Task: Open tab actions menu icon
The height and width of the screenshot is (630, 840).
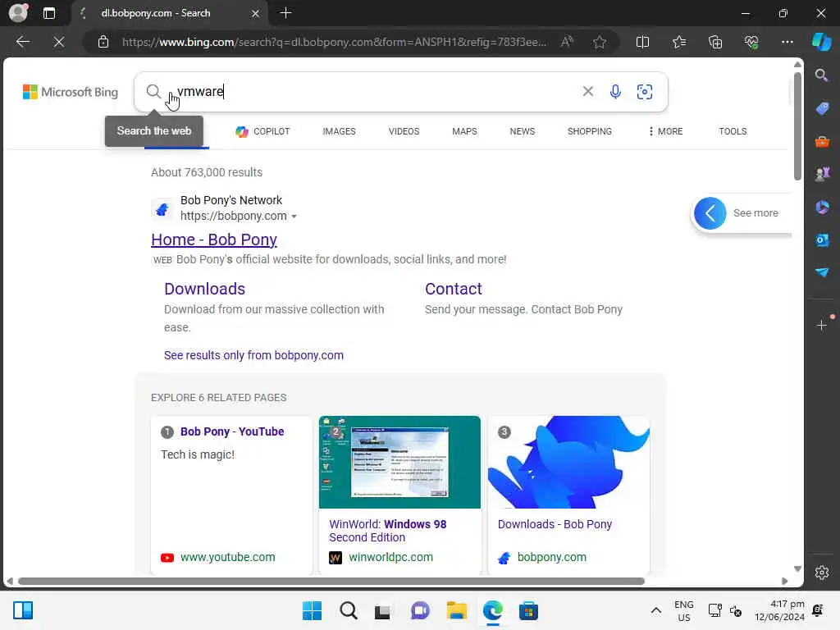Action: coord(49,13)
